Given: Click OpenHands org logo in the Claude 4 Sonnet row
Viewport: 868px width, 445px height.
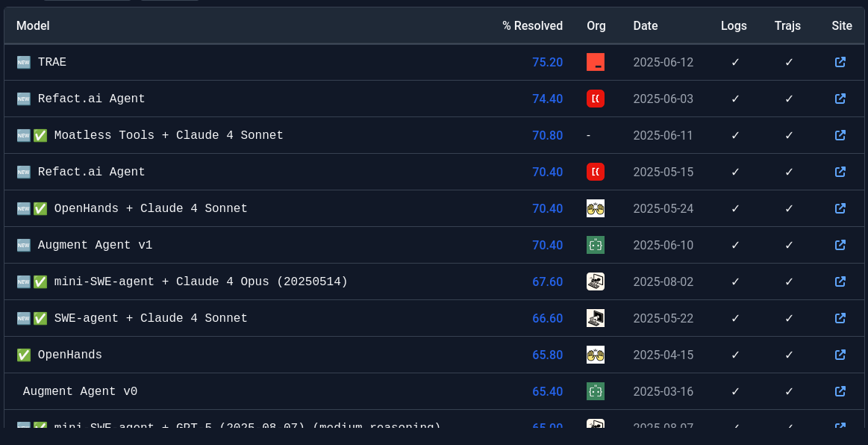Looking at the screenshot, I should [596, 208].
